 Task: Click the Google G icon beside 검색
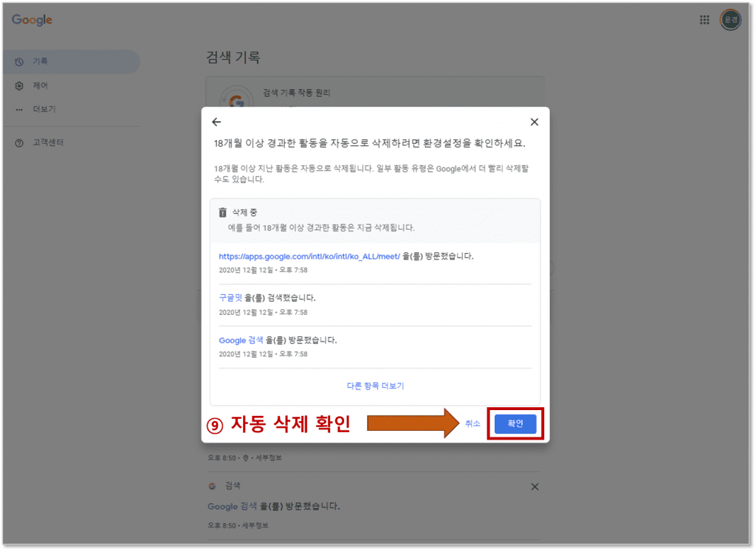(212, 486)
